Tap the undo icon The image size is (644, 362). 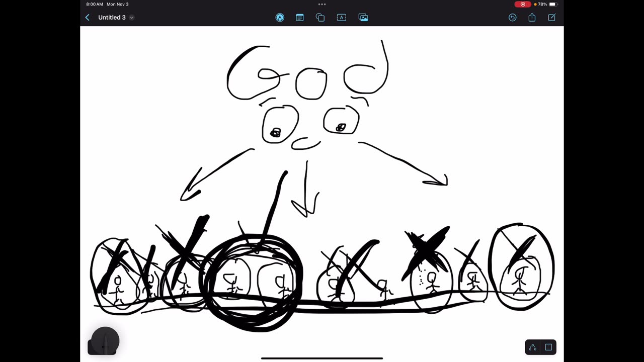click(512, 18)
